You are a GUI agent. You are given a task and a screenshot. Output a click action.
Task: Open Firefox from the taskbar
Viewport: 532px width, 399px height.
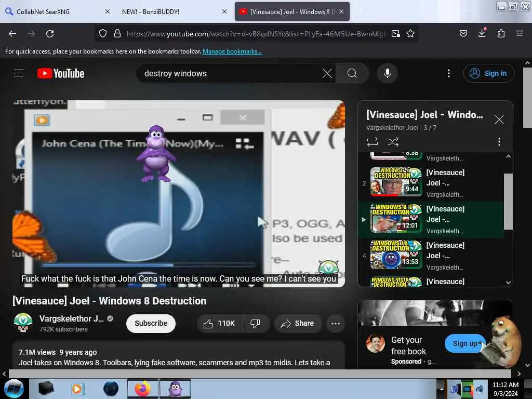(x=143, y=389)
